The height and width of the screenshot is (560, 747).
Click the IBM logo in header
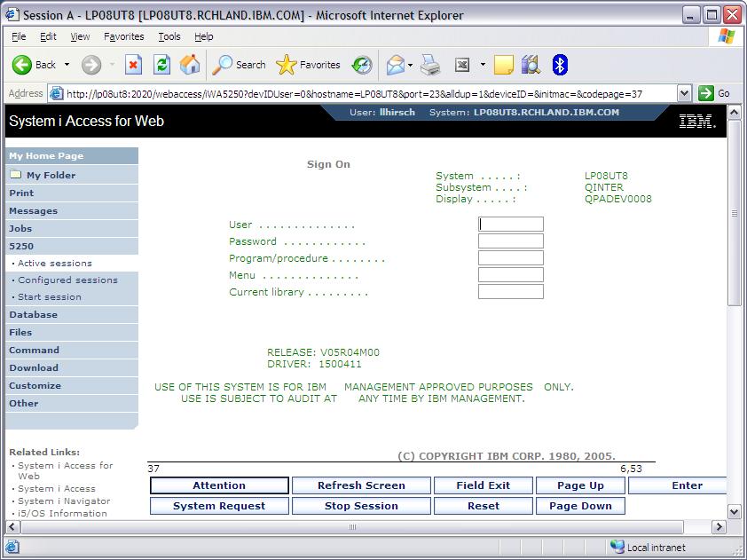(697, 121)
